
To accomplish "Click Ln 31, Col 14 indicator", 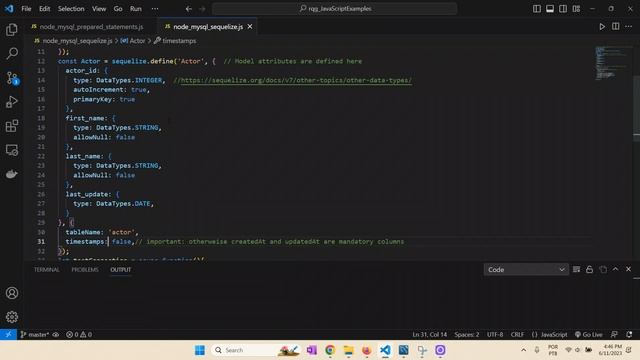I will pyautogui.click(x=429, y=334).
